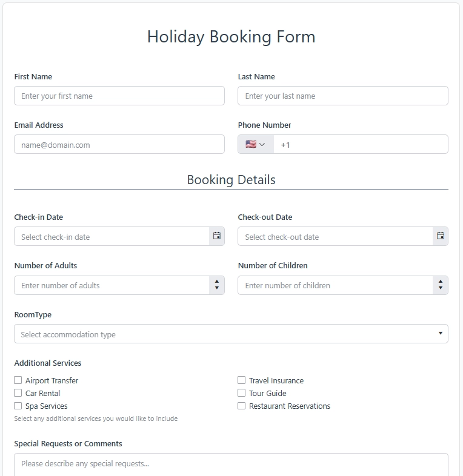Focus the Special Requests comments box
Viewport: 463px width, 476px height.
(231, 464)
